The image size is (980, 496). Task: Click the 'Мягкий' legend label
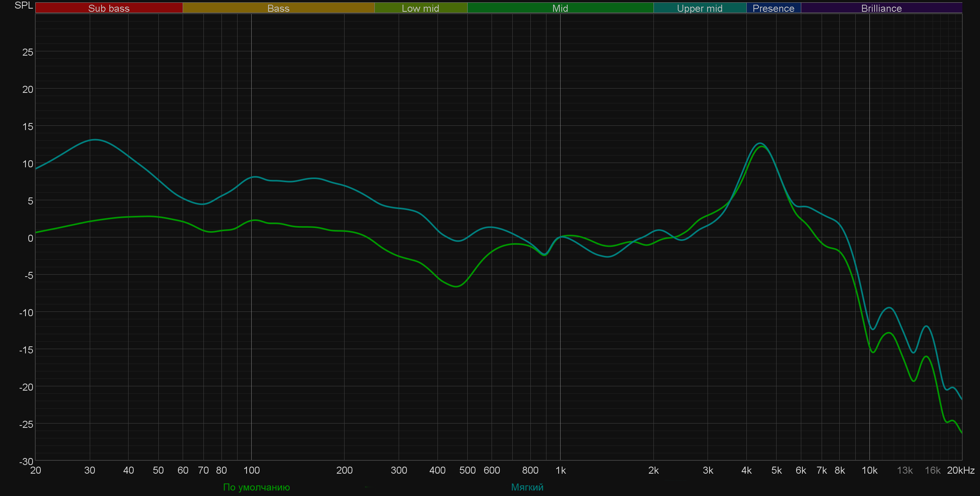click(x=527, y=487)
